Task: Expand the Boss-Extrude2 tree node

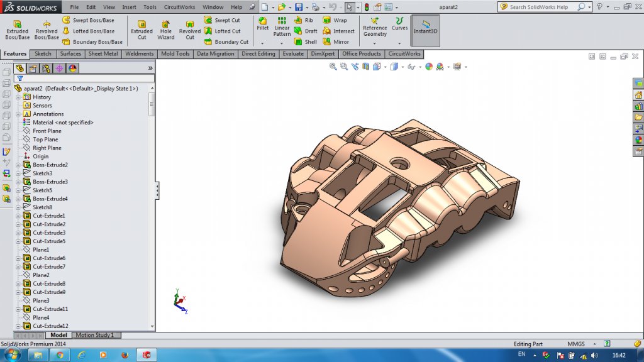Action: [x=18, y=165]
